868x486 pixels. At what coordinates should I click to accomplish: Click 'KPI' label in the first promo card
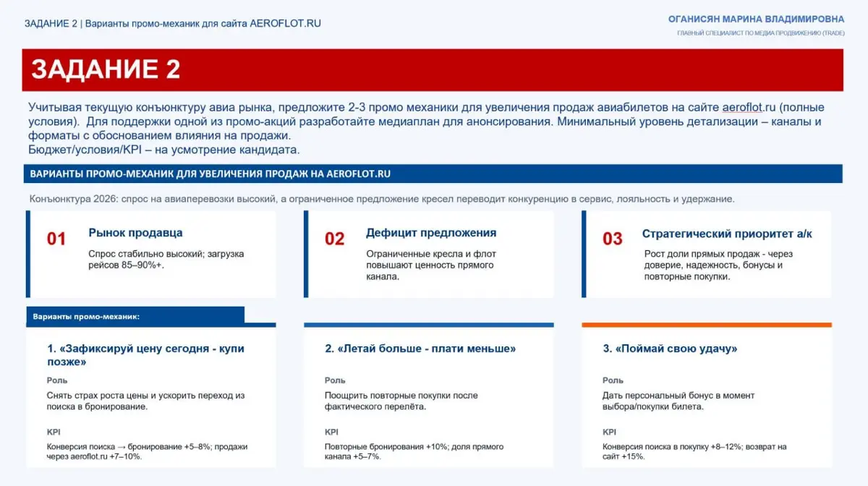pyautogui.click(x=54, y=432)
